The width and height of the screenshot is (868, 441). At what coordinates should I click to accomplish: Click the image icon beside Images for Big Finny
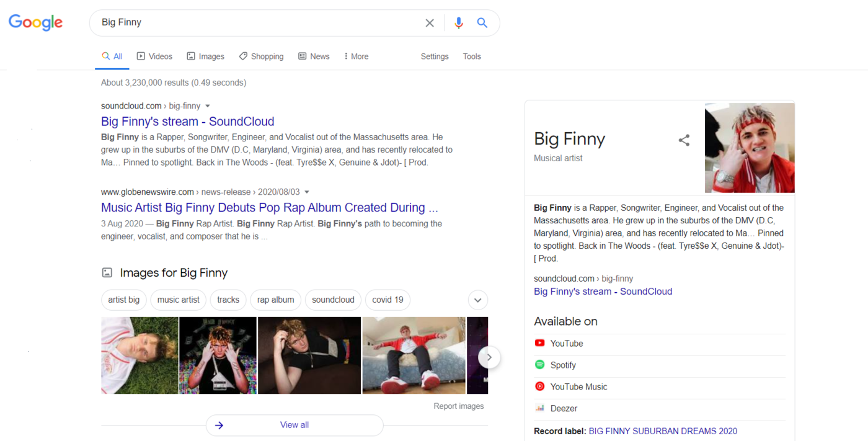click(107, 272)
